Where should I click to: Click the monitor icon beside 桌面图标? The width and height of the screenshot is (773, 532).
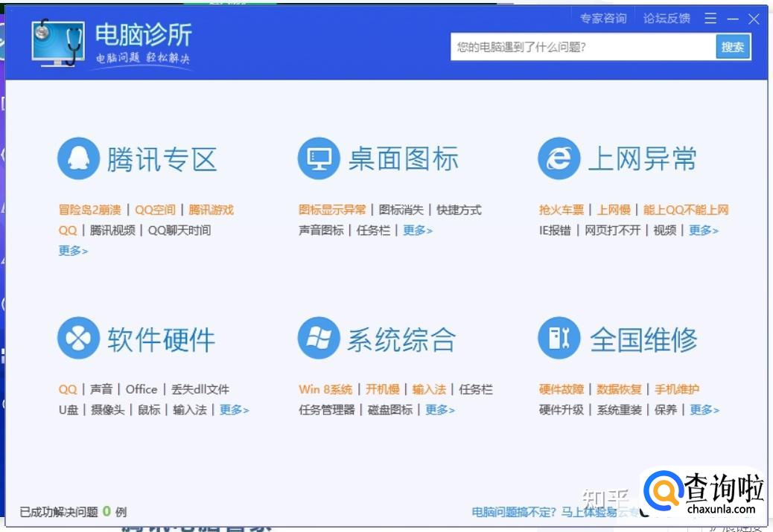tap(319, 158)
